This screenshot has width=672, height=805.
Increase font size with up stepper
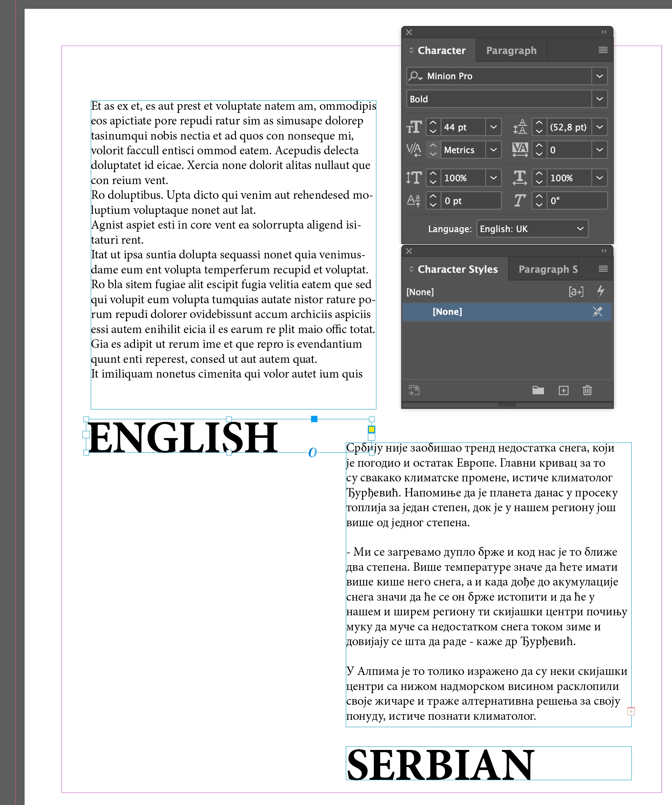coord(433,123)
